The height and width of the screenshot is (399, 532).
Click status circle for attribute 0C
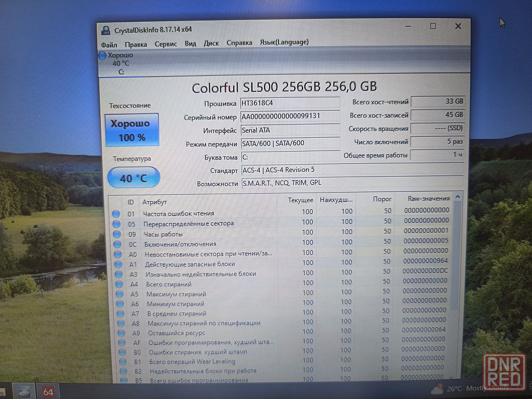click(x=118, y=244)
